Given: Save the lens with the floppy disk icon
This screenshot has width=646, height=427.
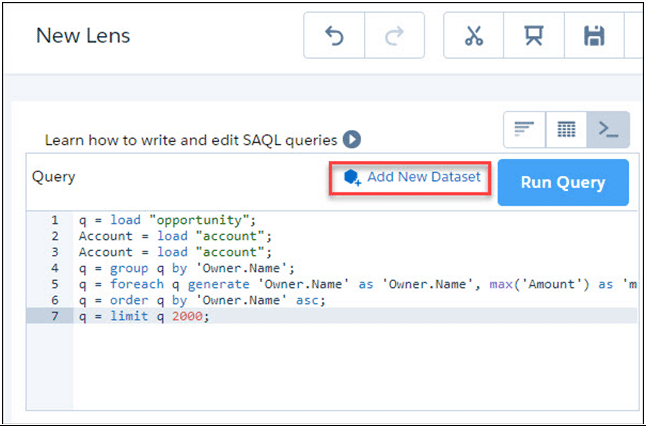Looking at the screenshot, I should (x=594, y=36).
